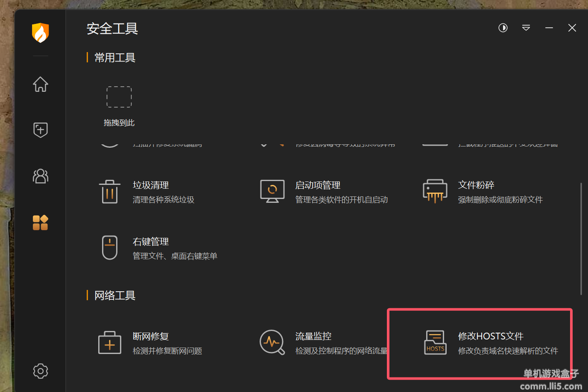
Task: Open the virus protection shield icon
Action: click(x=41, y=130)
